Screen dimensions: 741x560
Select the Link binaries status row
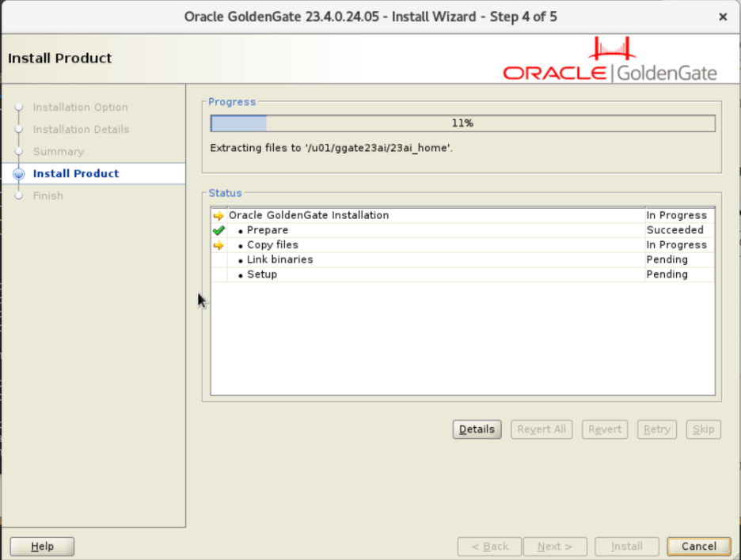(462, 259)
